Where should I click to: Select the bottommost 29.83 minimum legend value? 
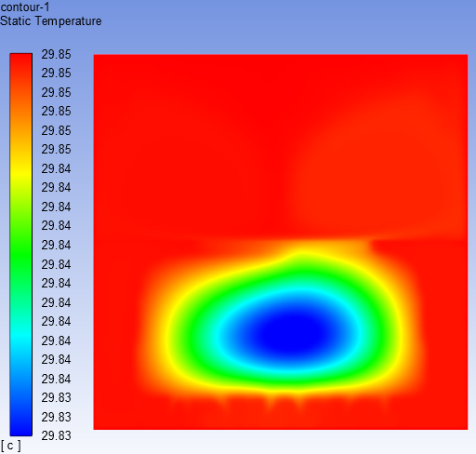[x=56, y=435]
